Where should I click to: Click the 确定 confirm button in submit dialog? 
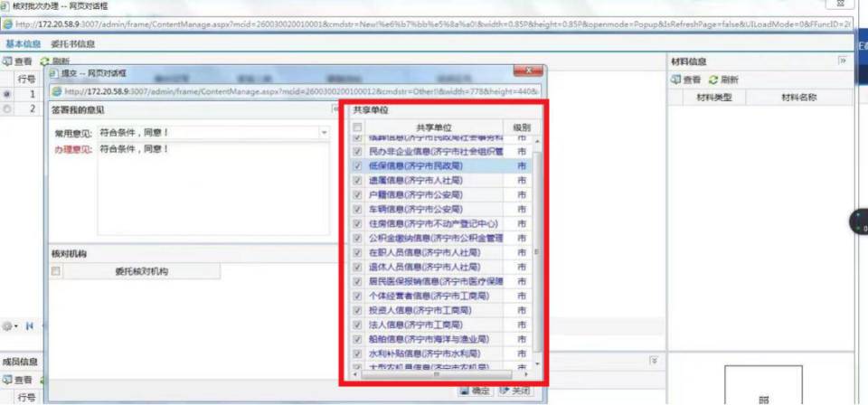(476, 391)
